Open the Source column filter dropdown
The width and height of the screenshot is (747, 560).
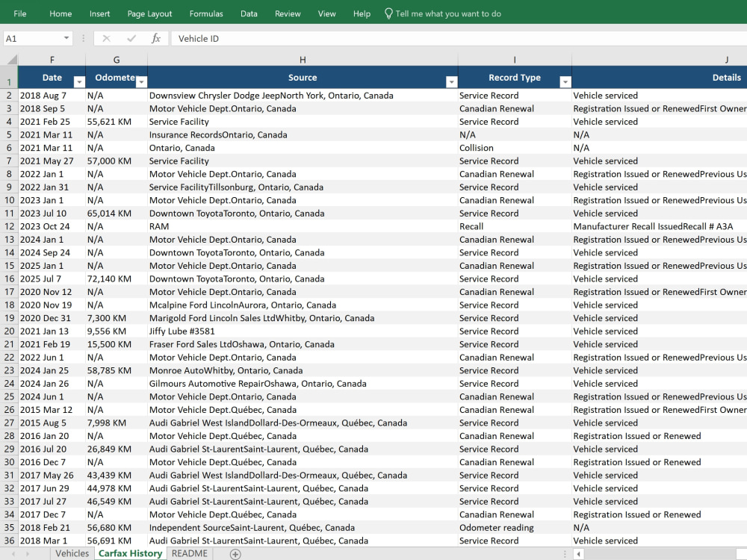coord(452,82)
